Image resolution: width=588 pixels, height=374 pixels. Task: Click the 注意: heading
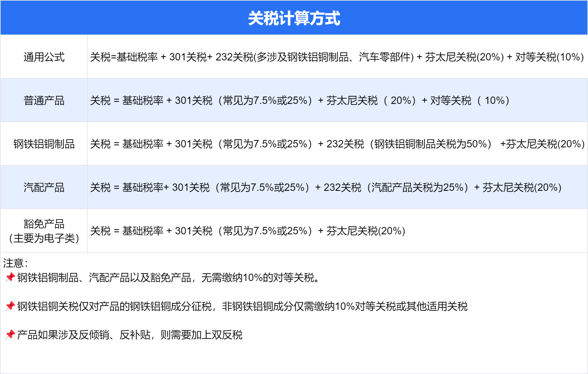pyautogui.click(x=15, y=263)
